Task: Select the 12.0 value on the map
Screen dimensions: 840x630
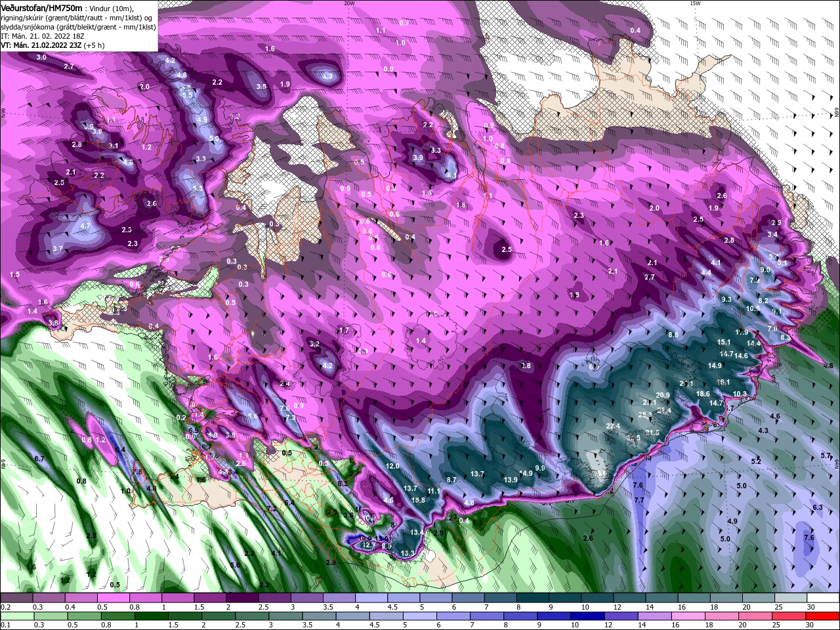Action: tap(392, 466)
